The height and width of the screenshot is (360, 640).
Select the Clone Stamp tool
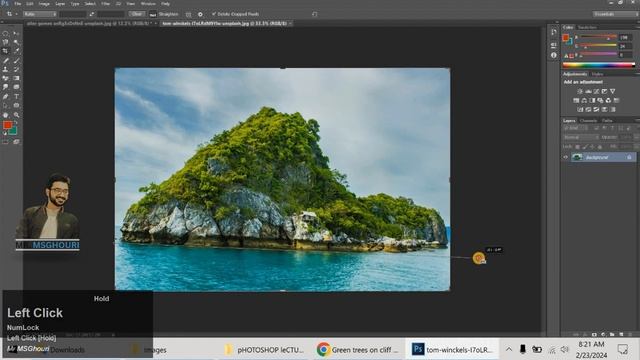tap(6, 69)
